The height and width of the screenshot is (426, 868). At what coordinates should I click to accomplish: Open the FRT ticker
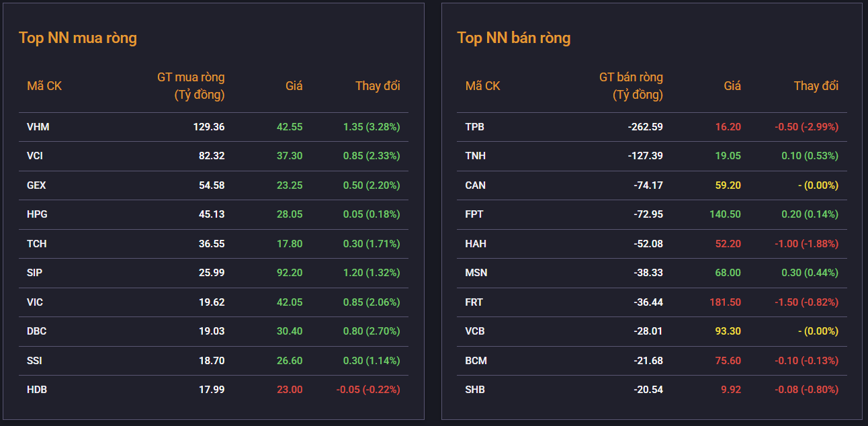(474, 302)
